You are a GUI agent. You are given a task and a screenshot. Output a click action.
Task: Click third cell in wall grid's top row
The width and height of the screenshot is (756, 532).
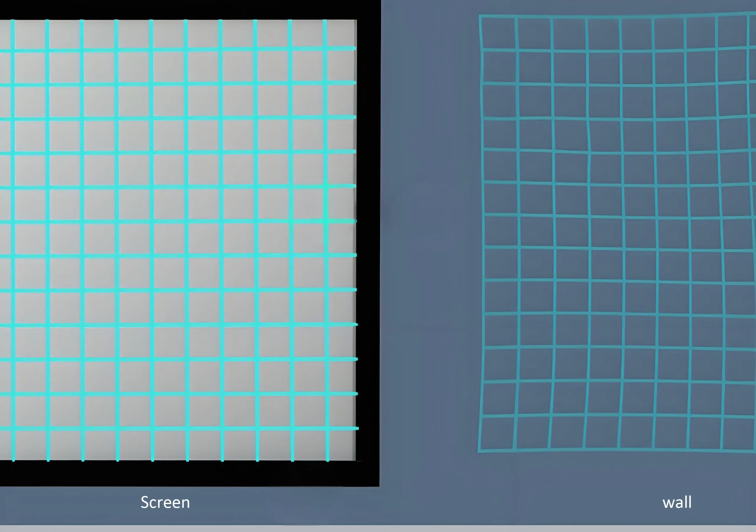570,34
